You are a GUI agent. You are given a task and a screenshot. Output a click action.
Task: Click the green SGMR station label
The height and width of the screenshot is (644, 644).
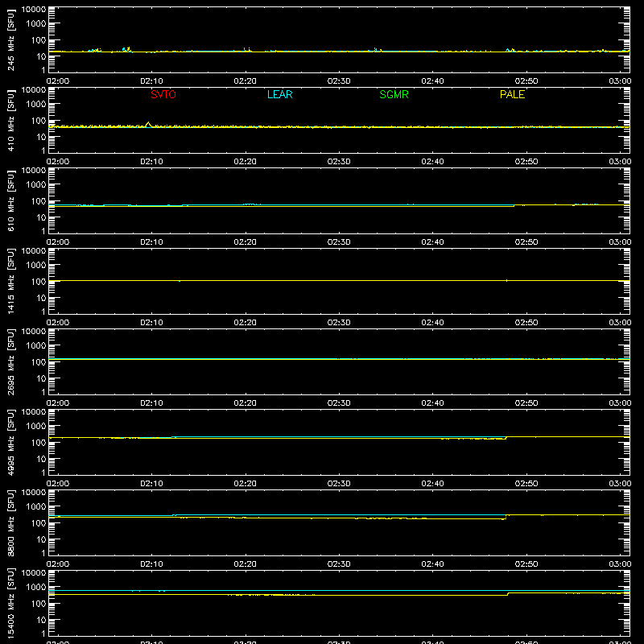point(394,94)
